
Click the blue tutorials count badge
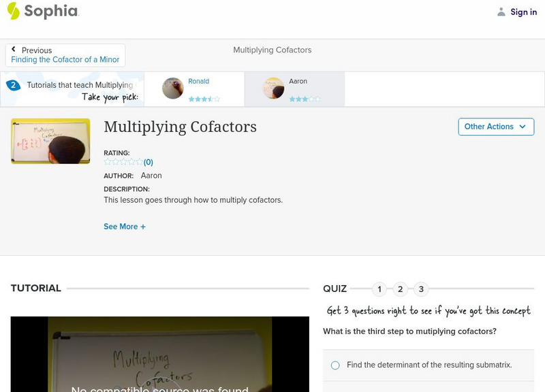[x=12, y=85]
